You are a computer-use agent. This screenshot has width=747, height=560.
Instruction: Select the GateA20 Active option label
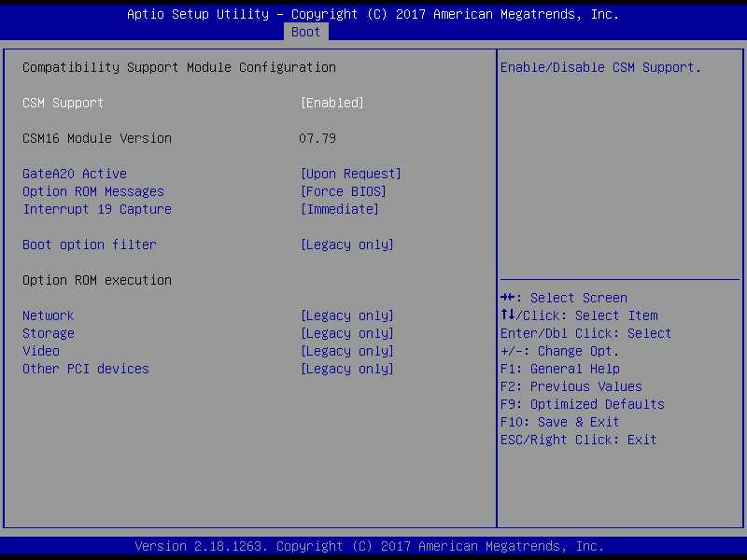pos(75,174)
